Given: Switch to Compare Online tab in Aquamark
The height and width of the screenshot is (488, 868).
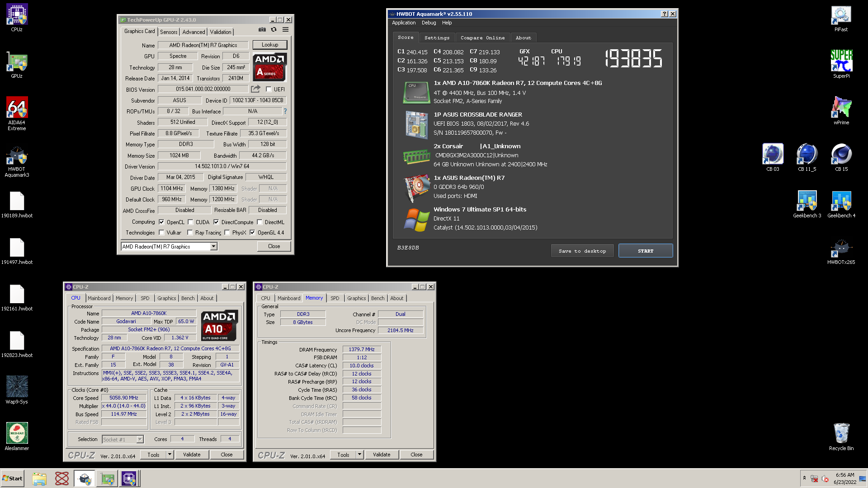Looking at the screenshot, I should click(x=482, y=38).
